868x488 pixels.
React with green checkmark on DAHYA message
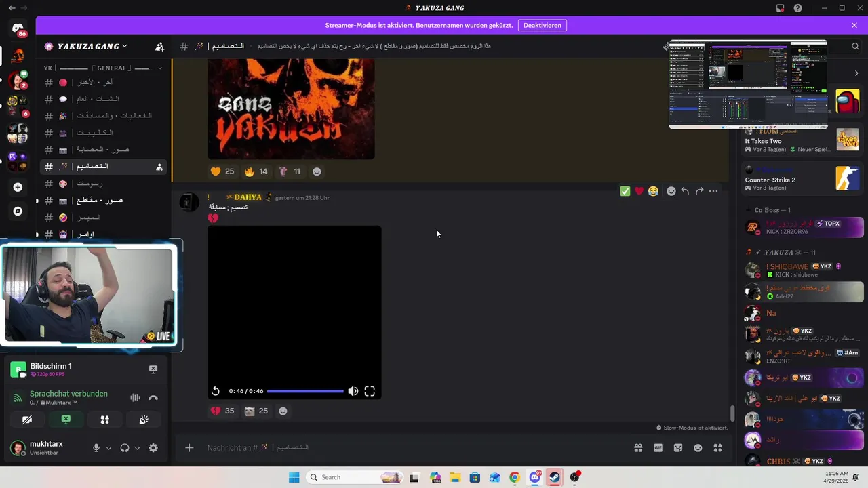coord(625,191)
